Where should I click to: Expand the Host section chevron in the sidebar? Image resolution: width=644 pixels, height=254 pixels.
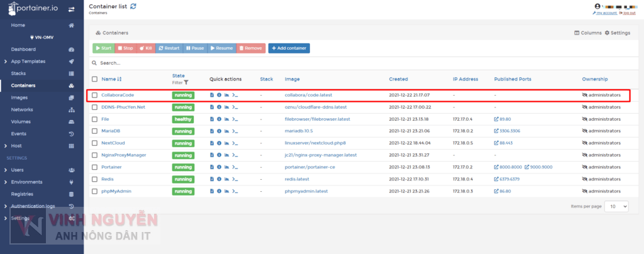pyautogui.click(x=5, y=146)
